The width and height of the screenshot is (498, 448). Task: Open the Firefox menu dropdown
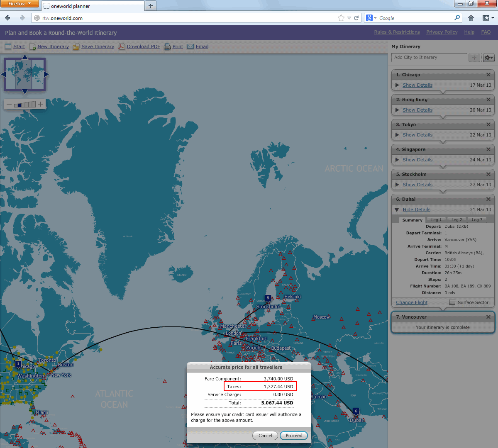[20, 4]
